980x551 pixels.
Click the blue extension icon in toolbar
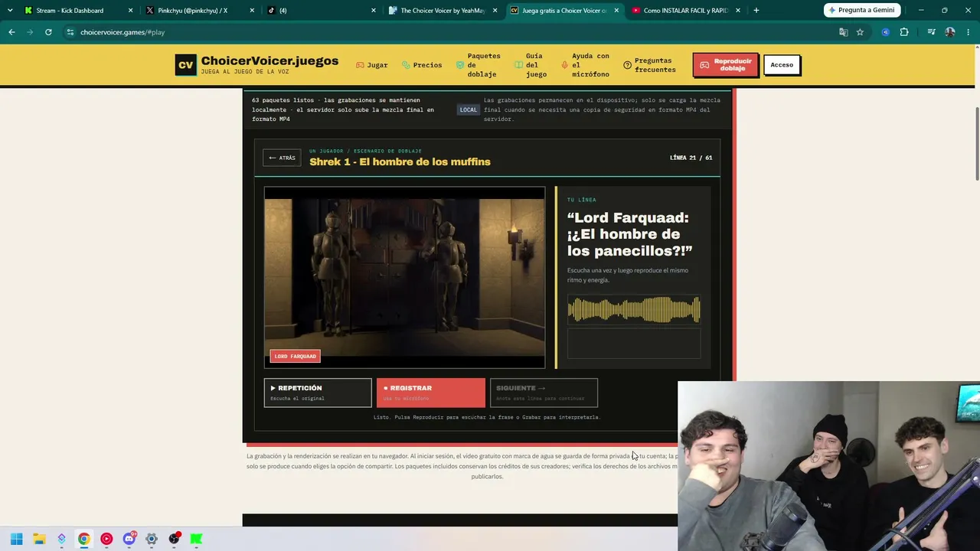click(886, 32)
